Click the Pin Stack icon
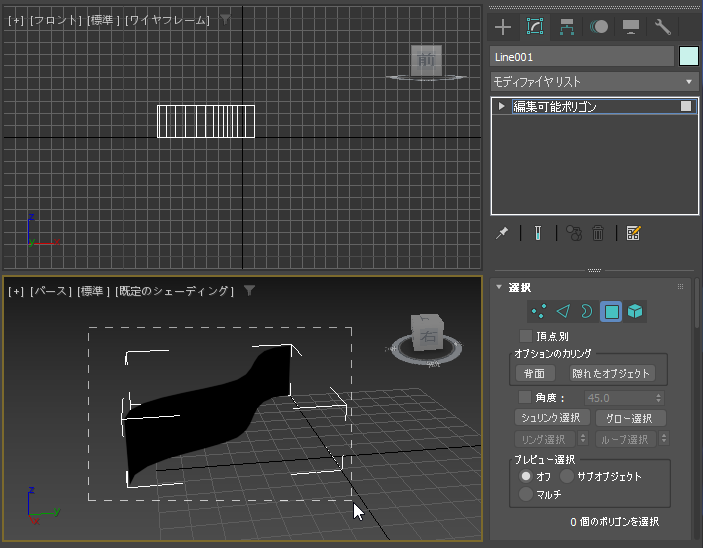 pyautogui.click(x=502, y=233)
